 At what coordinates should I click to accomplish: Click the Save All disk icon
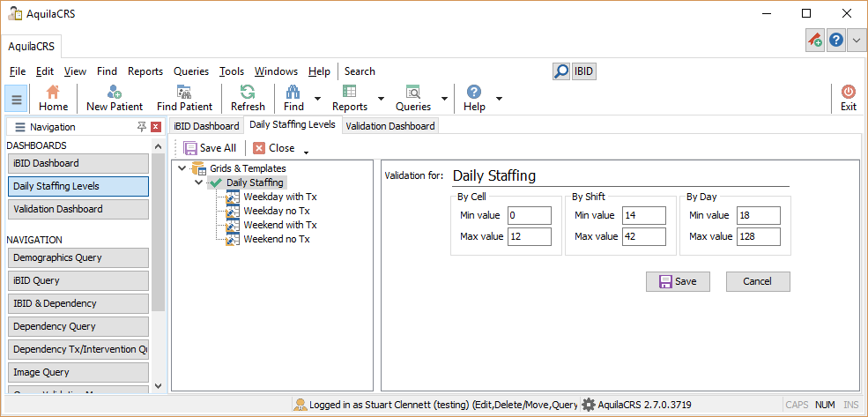click(190, 148)
